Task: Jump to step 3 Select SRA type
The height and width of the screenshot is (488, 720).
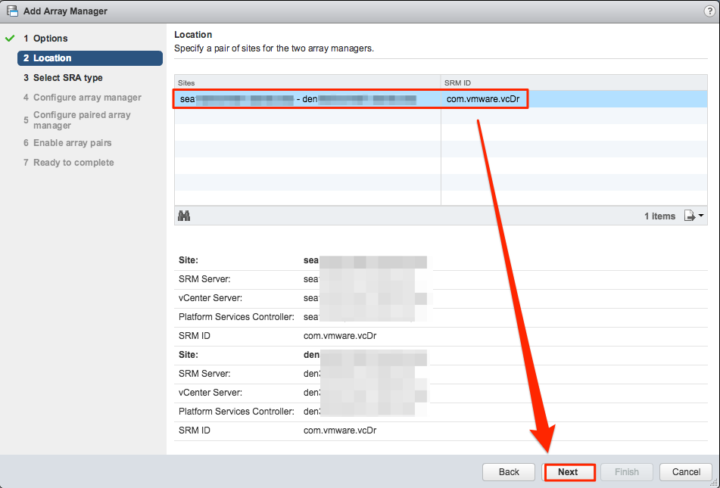Action: (67, 78)
